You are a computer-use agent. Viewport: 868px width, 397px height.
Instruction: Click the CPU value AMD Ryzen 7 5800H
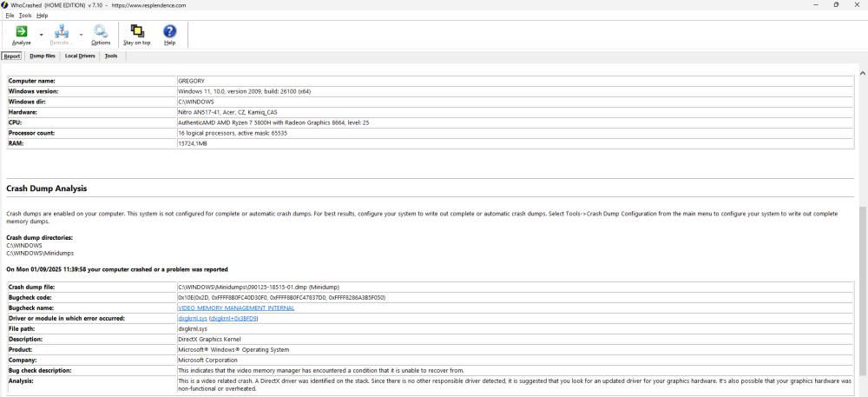click(x=273, y=122)
